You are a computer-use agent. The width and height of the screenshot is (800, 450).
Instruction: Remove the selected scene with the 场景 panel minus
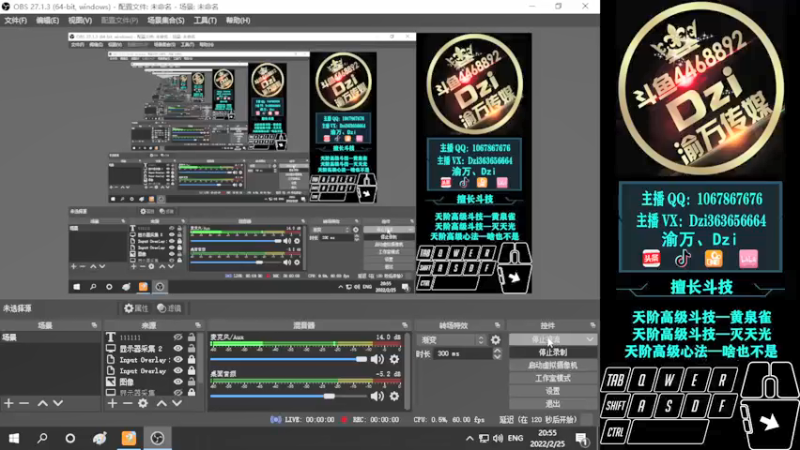click(x=24, y=403)
